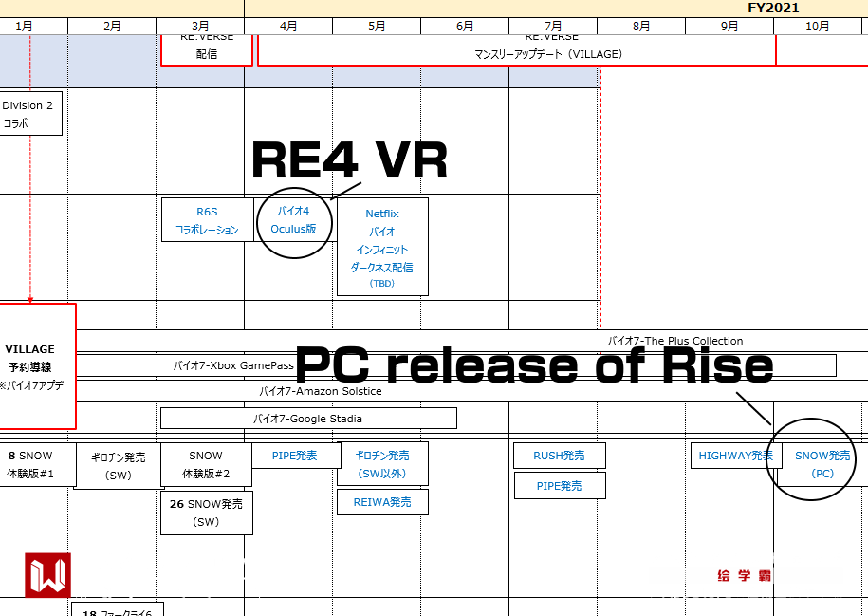This screenshot has width=868, height=616.
Task: Click the ギロチン発売 (SW以外) box
Action: tap(382, 464)
